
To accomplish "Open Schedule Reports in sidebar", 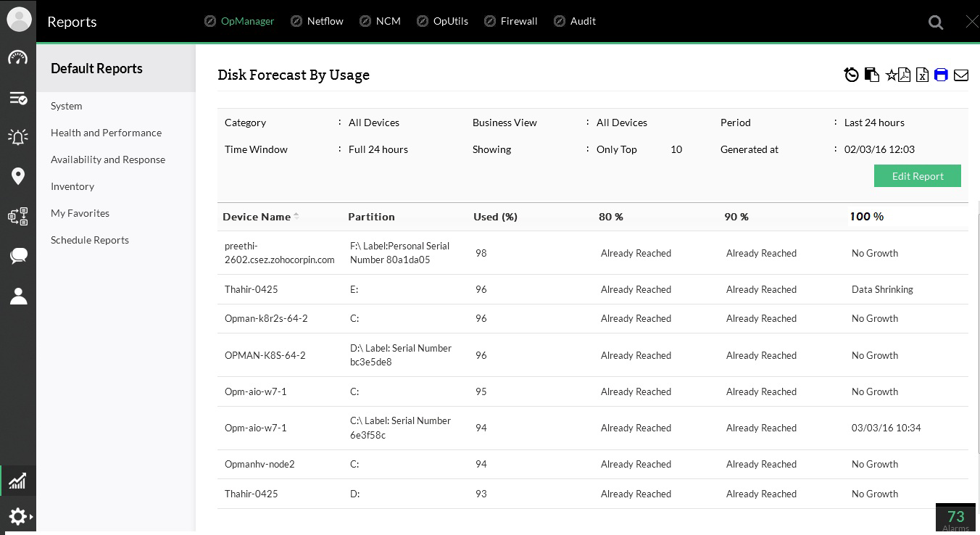I will coord(90,240).
